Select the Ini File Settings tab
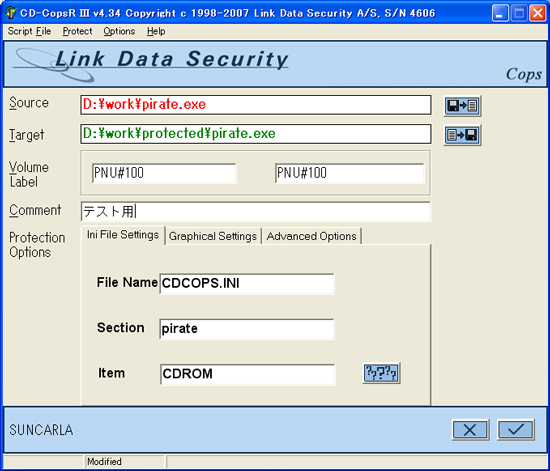The height and width of the screenshot is (471, 550). pos(123,235)
